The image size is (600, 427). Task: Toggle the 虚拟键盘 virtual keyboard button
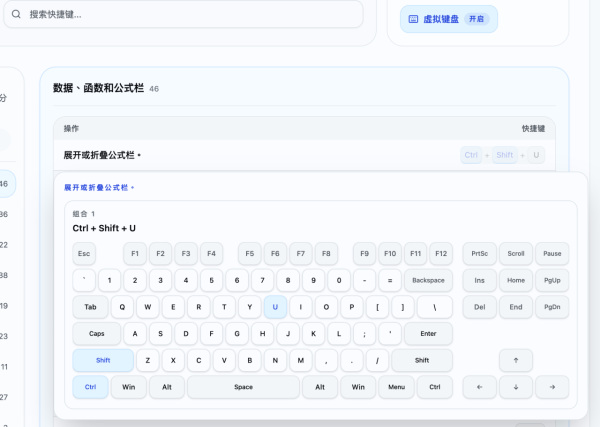(449, 19)
